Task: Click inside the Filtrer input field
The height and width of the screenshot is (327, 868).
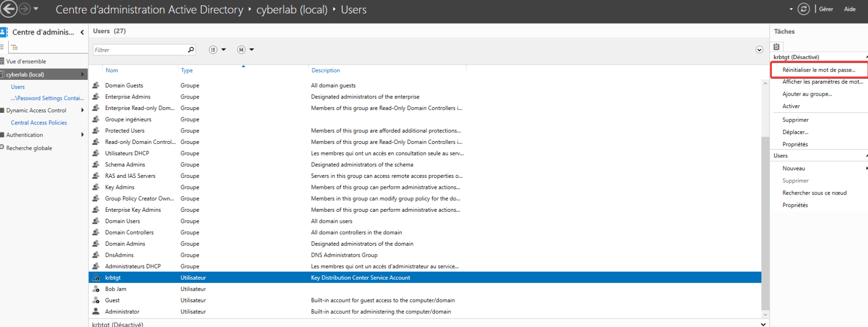Action: tap(139, 50)
